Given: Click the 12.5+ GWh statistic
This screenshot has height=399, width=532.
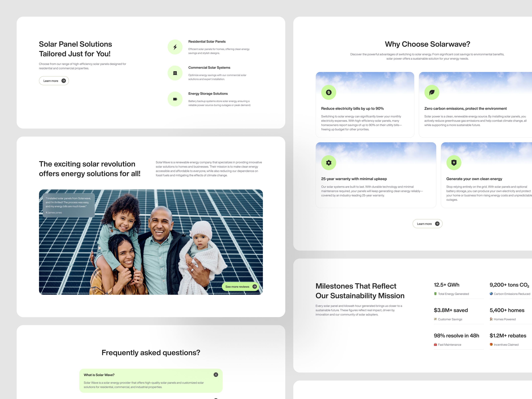Looking at the screenshot, I should point(446,285).
